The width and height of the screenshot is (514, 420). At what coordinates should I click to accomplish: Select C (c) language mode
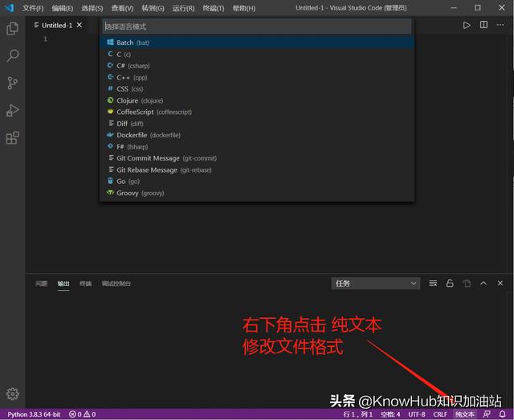coord(257,54)
